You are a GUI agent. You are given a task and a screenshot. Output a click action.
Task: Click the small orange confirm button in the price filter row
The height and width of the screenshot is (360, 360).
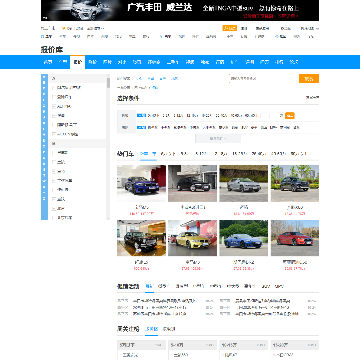point(290,116)
